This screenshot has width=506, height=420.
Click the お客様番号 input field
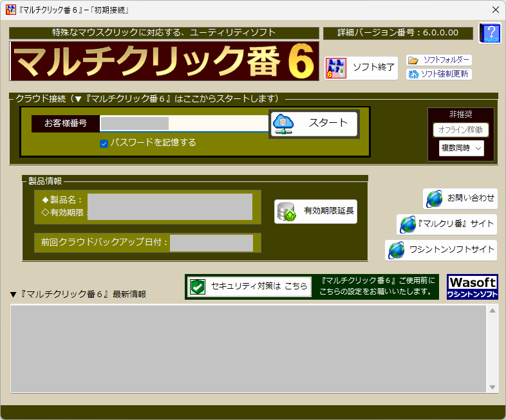[x=184, y=123]
